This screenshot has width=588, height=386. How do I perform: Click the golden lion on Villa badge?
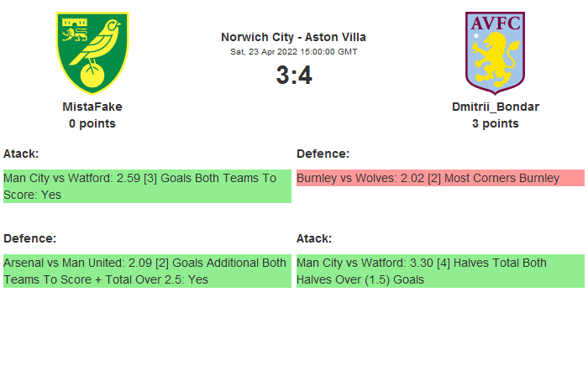coord(496,59)
